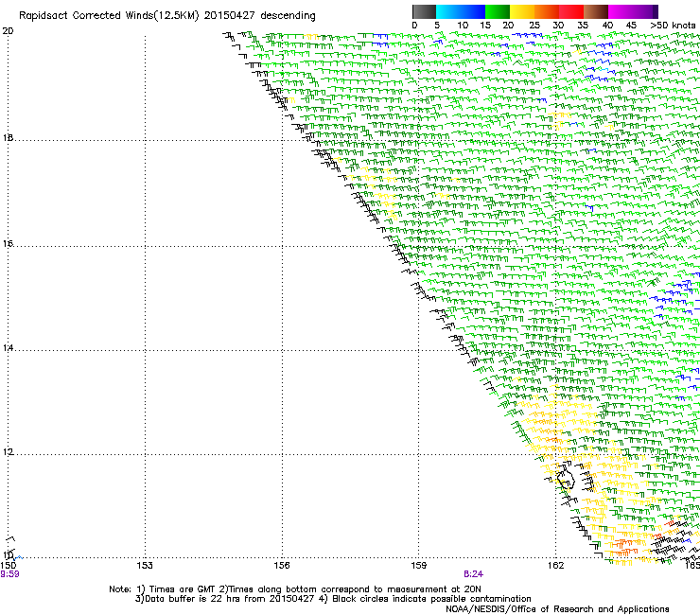Select the yellow 20-25 knots legend segment
Viewport: 700px width, 615px height.
click(x=522, y=11)
